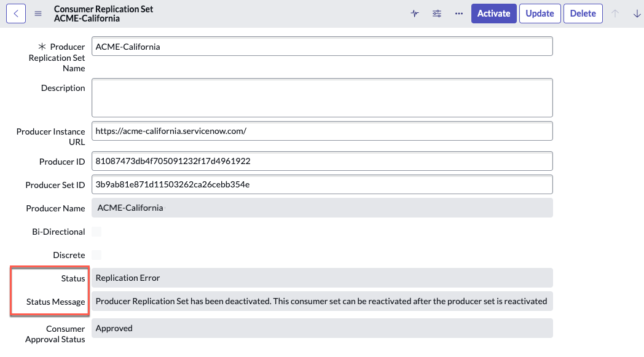
Task: Toggle the Bi-Directional checkbox
Action: [96, 232]
